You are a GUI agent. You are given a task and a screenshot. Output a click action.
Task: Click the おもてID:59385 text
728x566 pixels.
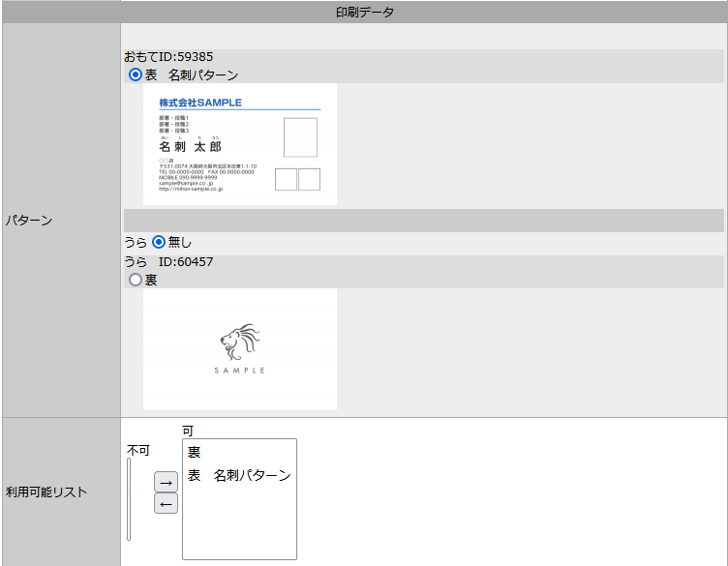(168, 57)
